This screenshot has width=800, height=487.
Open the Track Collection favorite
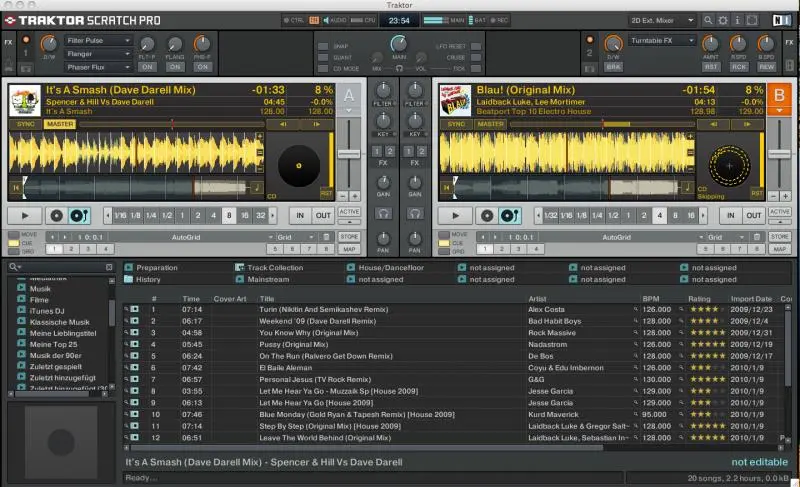point(274,268)
